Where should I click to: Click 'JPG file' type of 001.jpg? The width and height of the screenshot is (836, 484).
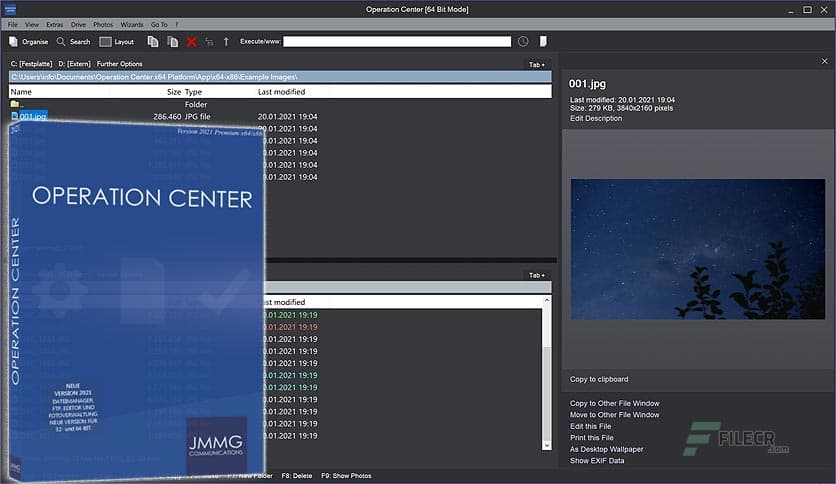tap(197, 116)
